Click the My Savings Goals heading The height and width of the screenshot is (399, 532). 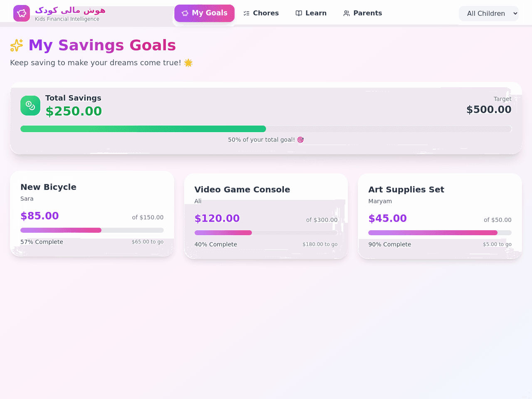[x=102, y=45]
